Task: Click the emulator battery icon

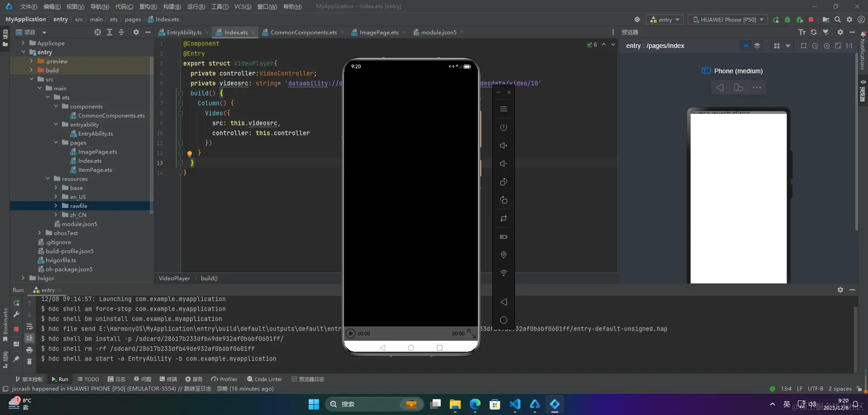Action: coord(503,237)
